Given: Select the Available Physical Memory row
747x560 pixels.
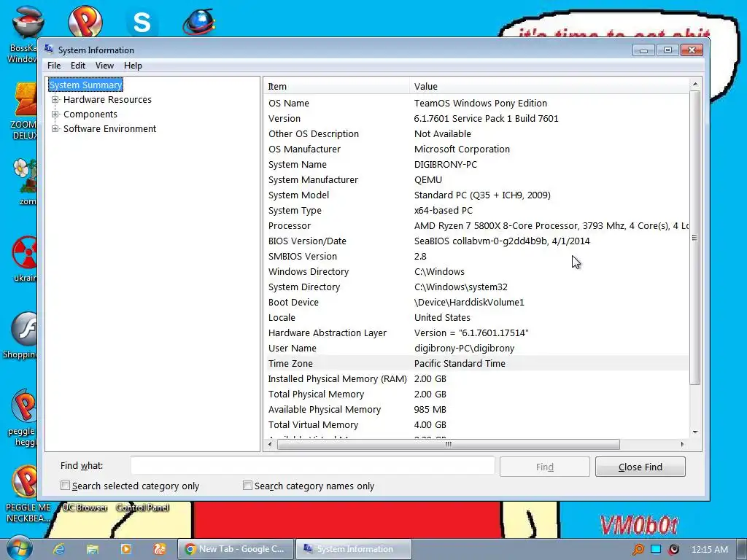Looking at the screenshot, I should point(476,410).
